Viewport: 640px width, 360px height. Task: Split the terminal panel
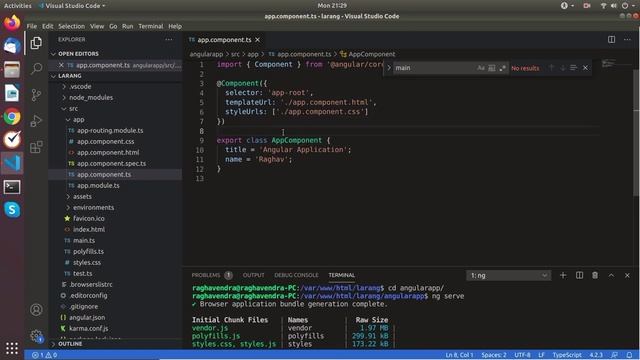pyautogui.click(x=579, y=276)
